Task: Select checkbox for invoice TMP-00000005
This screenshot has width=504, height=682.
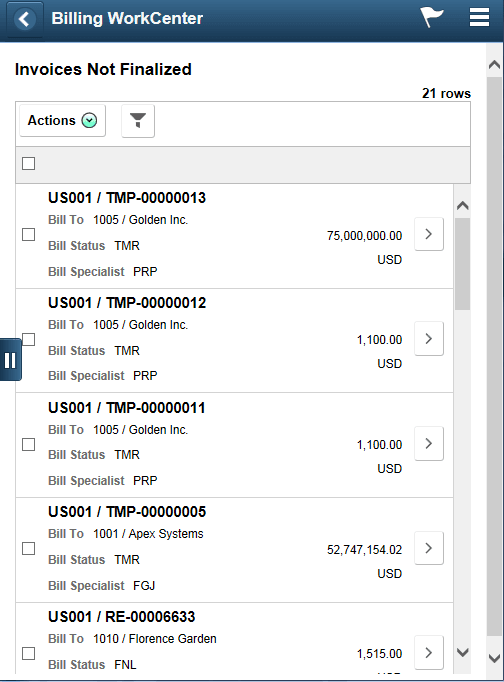Action: tap(29, 548)
